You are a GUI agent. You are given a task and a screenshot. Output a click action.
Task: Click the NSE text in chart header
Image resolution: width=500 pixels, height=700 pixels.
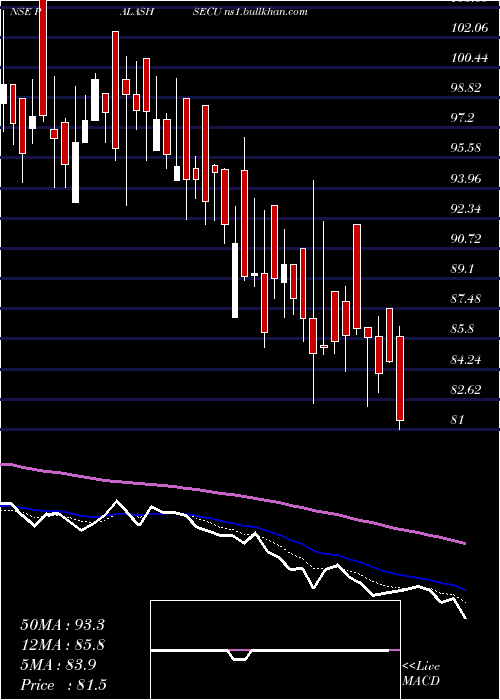pos(22,12)
